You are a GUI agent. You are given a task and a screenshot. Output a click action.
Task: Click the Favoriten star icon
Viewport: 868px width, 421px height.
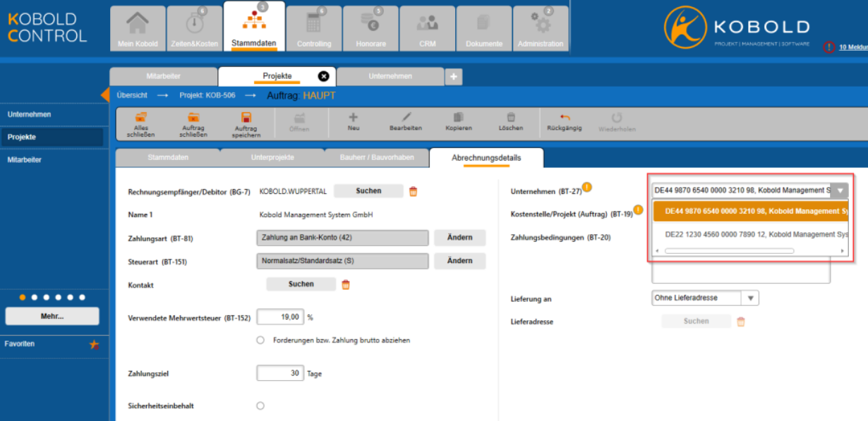click(94, 344)
